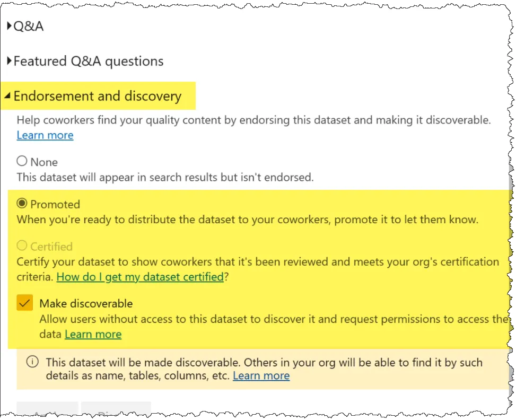This screenshot has width=516, height=420.
Task: Click the None option label text
Action: [44, 162]
